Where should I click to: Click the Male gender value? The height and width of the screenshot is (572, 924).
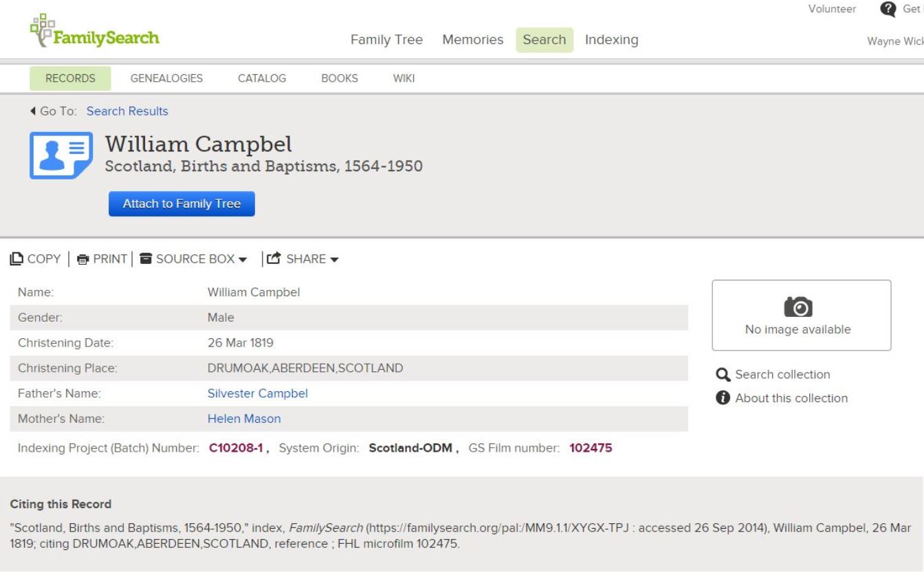coord(221,318)
